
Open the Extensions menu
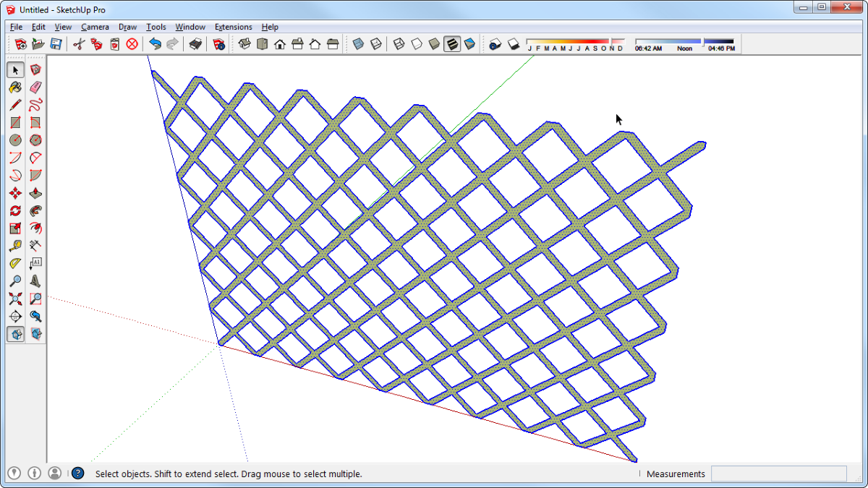pyautogui.click(x=233, y=27)
